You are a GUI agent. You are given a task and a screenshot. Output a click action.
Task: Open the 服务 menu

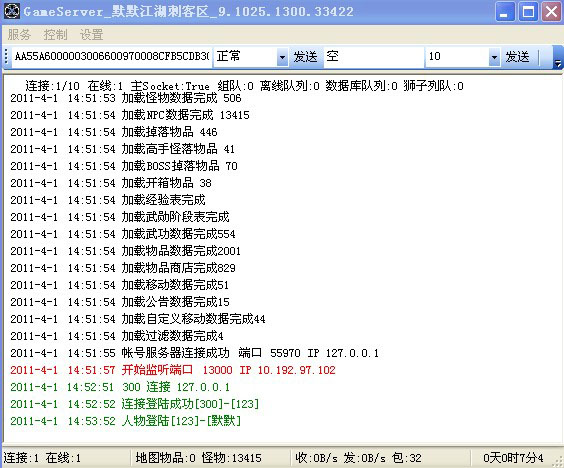coord(19,35)
